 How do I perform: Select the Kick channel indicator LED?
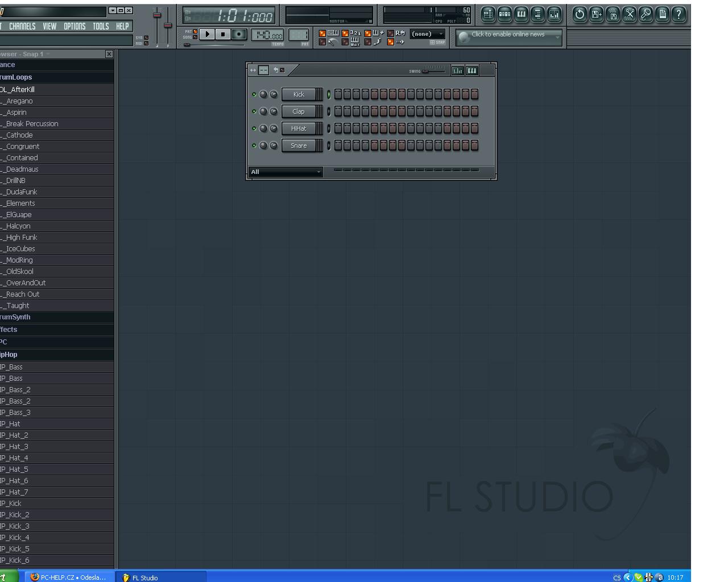coord(329,94)
